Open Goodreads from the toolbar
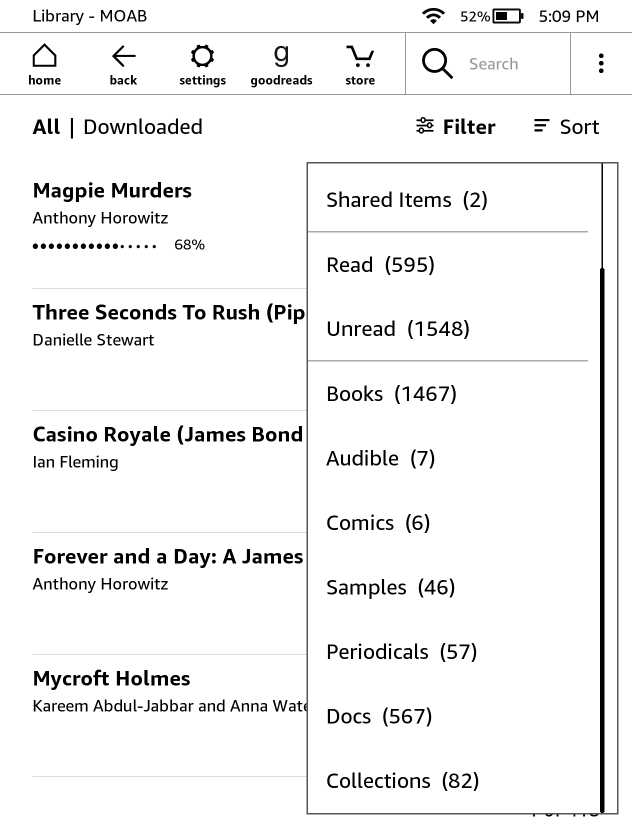Viewport: 632px width, 840px height. (x=281, y=64)
